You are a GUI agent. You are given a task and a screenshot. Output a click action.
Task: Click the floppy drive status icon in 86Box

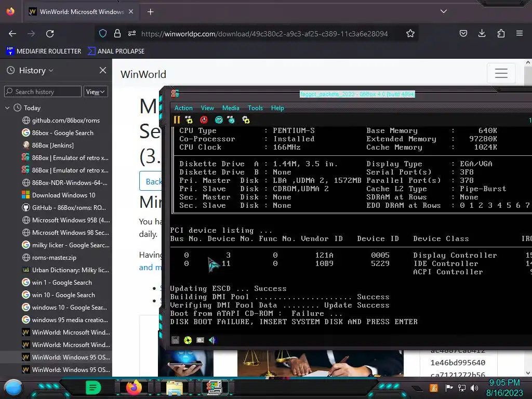(x=175, y=340)
